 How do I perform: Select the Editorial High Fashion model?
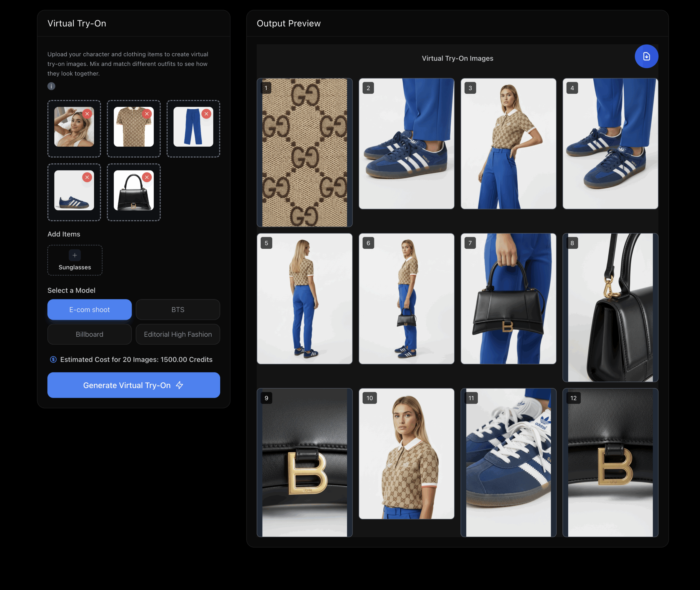tap(178, 335)
